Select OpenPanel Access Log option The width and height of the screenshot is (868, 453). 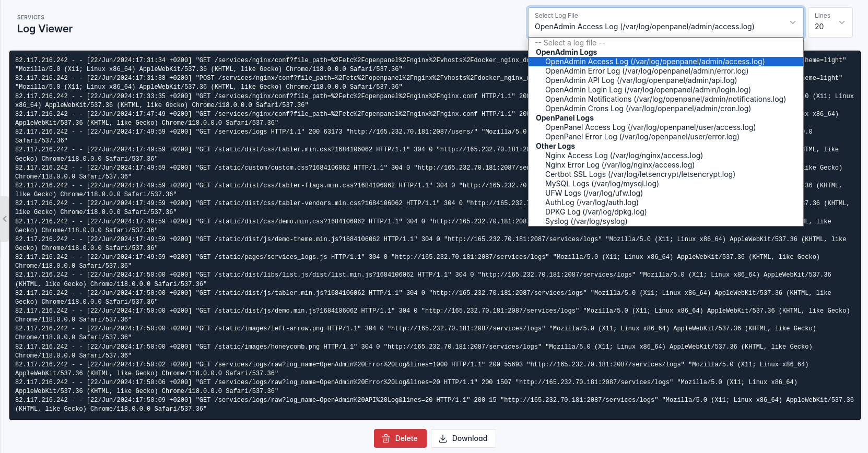pos(650,127)
